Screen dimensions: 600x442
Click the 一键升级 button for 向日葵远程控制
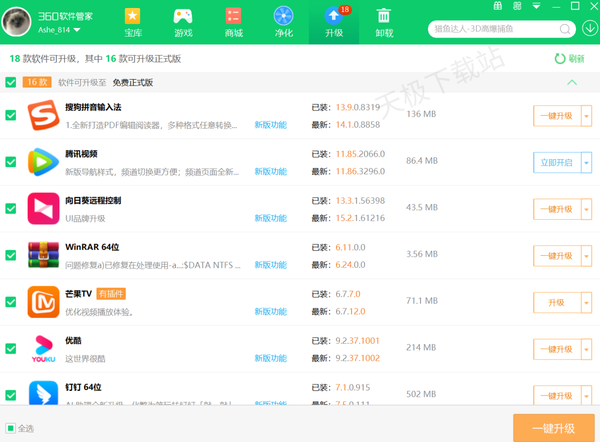click(555, 209)
